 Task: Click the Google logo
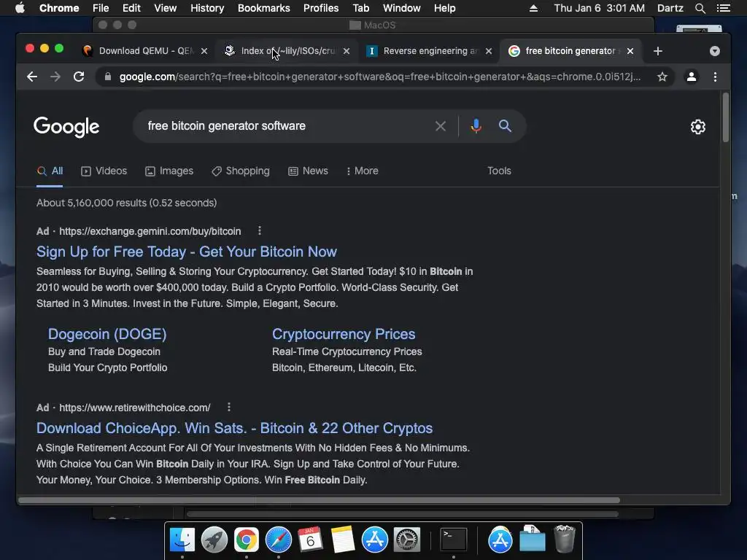pyautogui.click(x=66, y=127)
